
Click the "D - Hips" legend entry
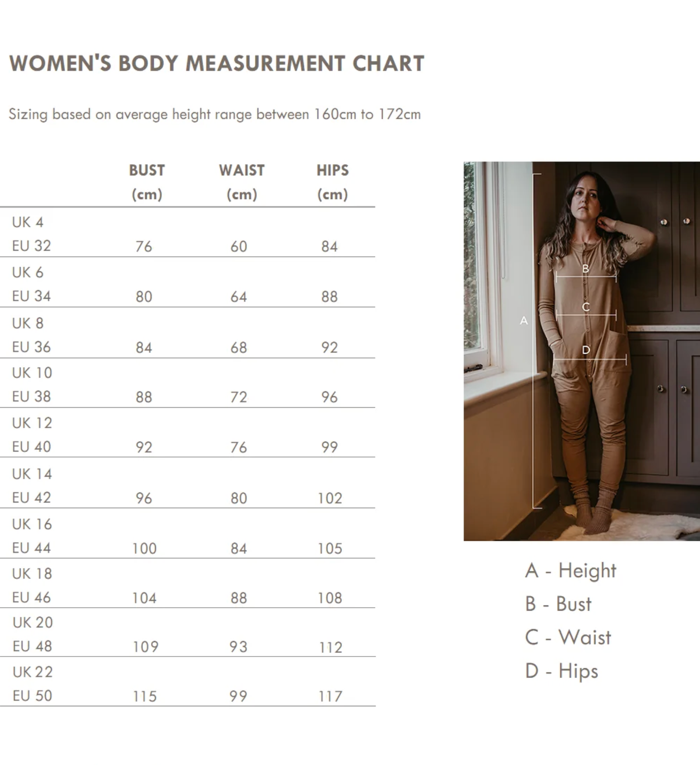coord(562,671)
